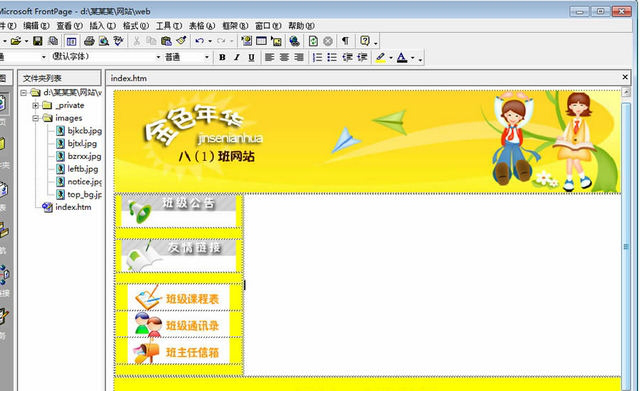Refresh the page toolbar icon
The width and height of the screenshot is (640, 406).
click(313, 41)
